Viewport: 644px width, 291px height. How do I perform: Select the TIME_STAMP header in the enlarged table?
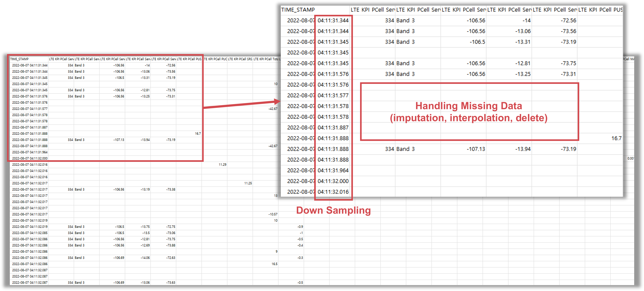click(298, 10)
